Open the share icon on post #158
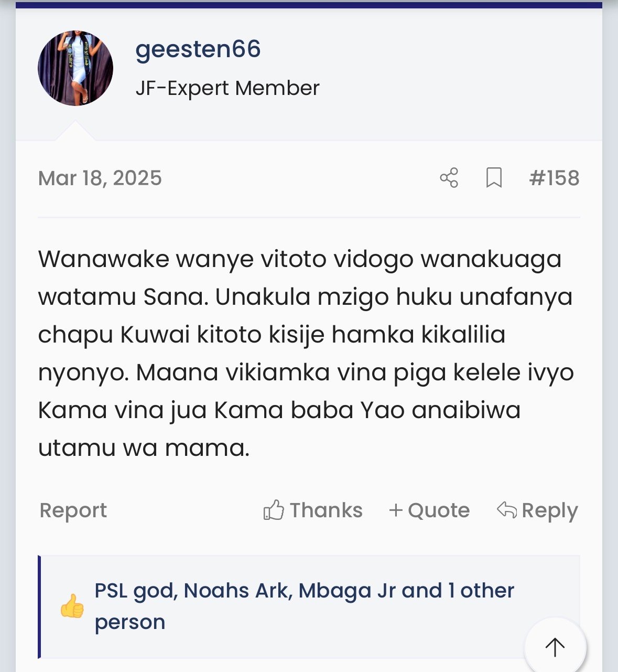 [449, 178]
